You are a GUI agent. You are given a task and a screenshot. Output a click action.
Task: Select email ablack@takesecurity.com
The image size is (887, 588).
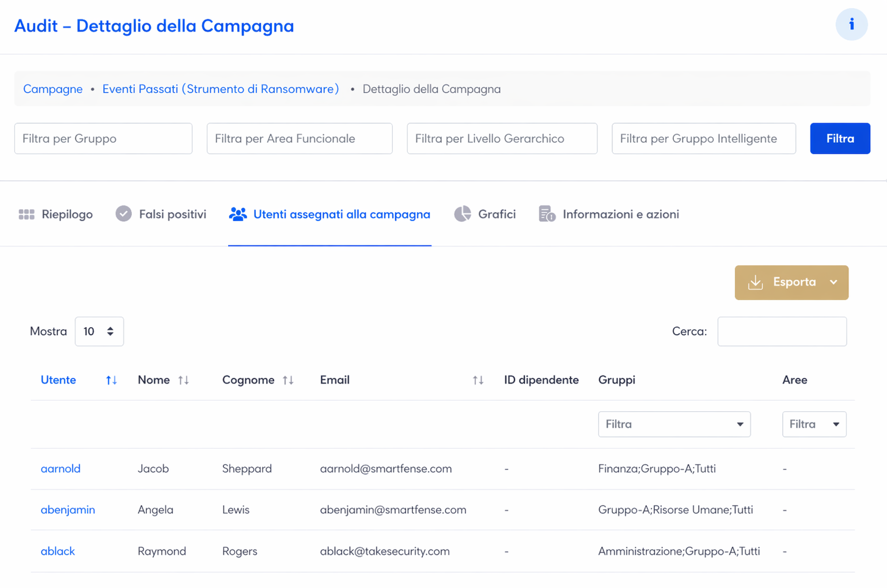pyautogui.click(x=385, y=551)
